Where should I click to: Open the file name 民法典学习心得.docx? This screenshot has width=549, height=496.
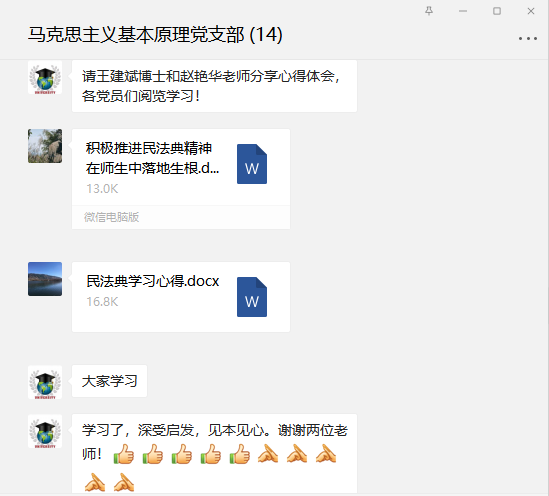pos(153,281)
